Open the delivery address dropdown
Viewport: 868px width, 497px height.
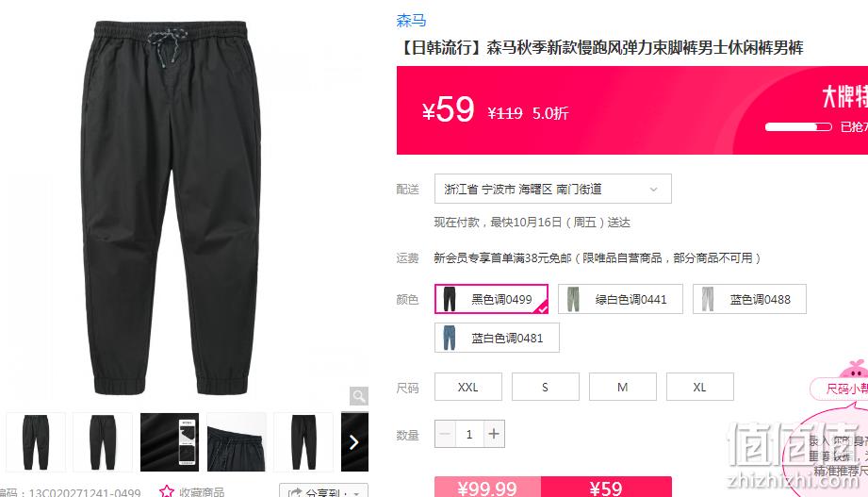coord(553,189)
